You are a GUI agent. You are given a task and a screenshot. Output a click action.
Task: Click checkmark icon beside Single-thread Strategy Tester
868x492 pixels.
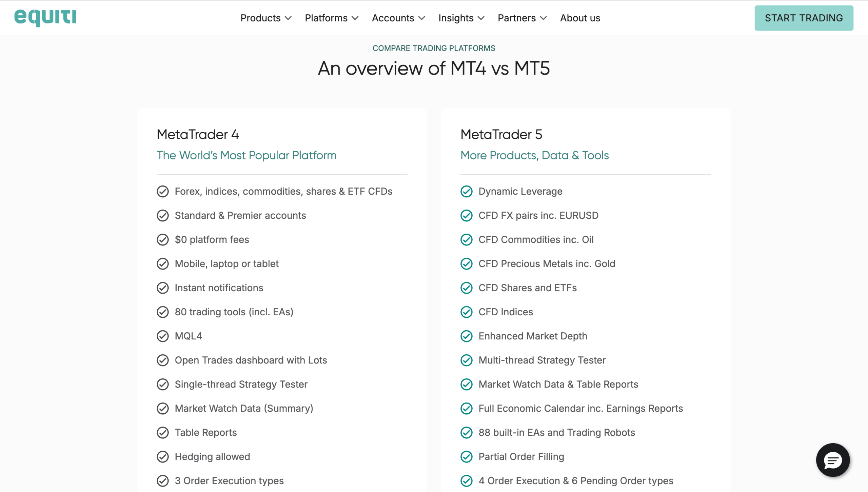coord(163,384)
